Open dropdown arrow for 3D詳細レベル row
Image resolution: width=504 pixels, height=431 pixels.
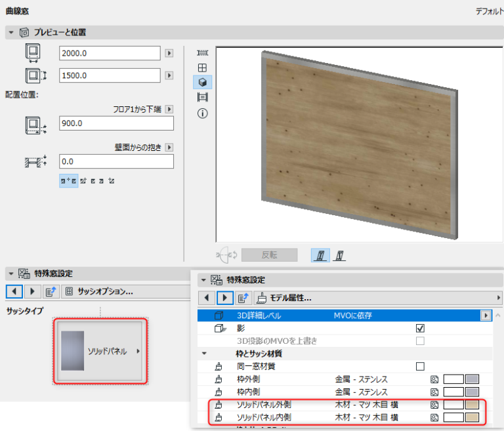(x=486, y=316)
